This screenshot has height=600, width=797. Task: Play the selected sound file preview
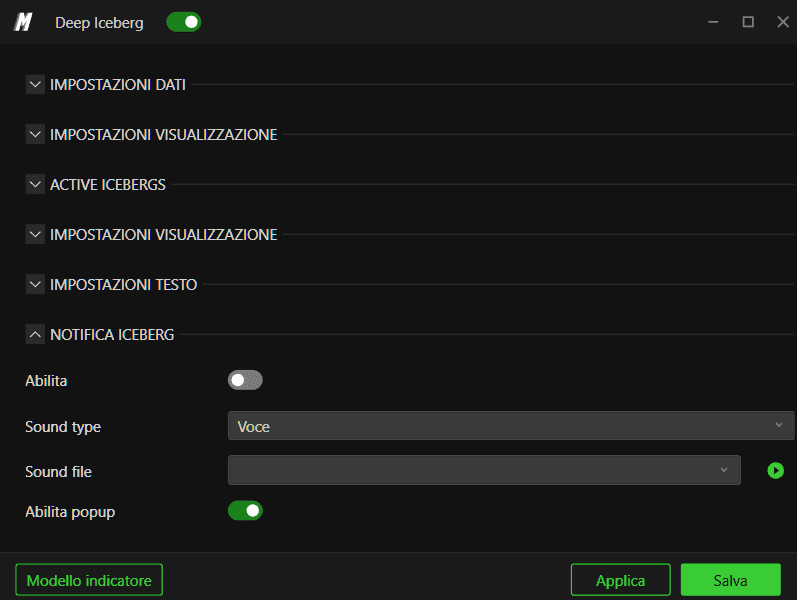[x=775, y=470]
